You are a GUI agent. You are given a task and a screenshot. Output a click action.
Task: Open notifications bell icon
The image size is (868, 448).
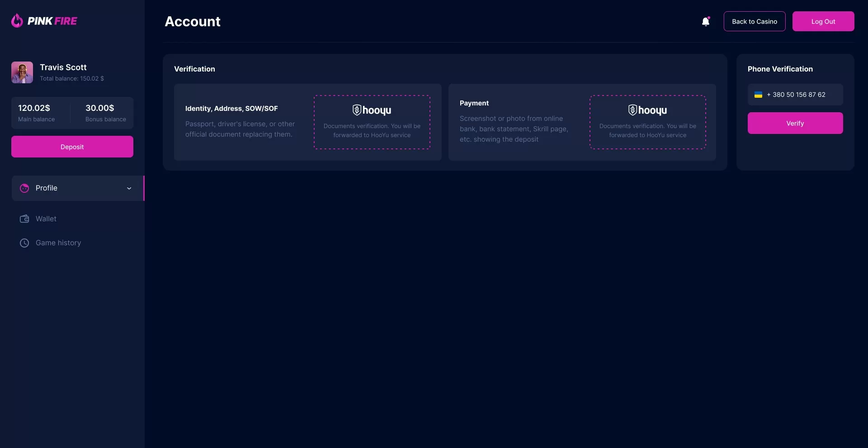click(x=706, y=21)
